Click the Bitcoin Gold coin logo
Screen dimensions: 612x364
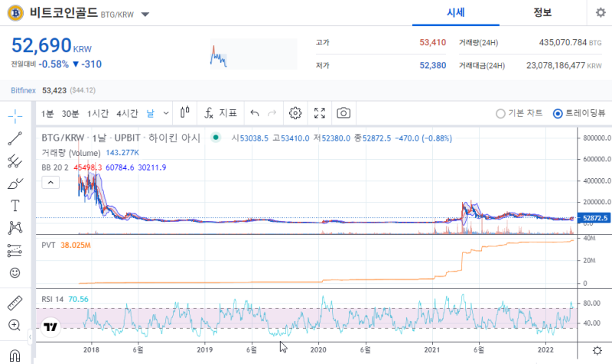point(15,13)
